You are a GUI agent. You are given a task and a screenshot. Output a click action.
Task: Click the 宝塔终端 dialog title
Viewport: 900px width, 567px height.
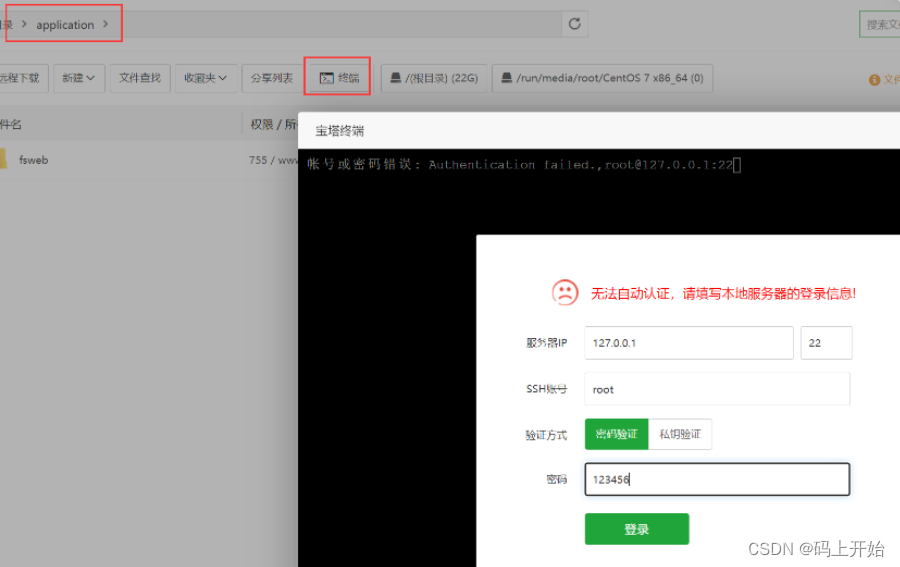click(x=339, y=131)
